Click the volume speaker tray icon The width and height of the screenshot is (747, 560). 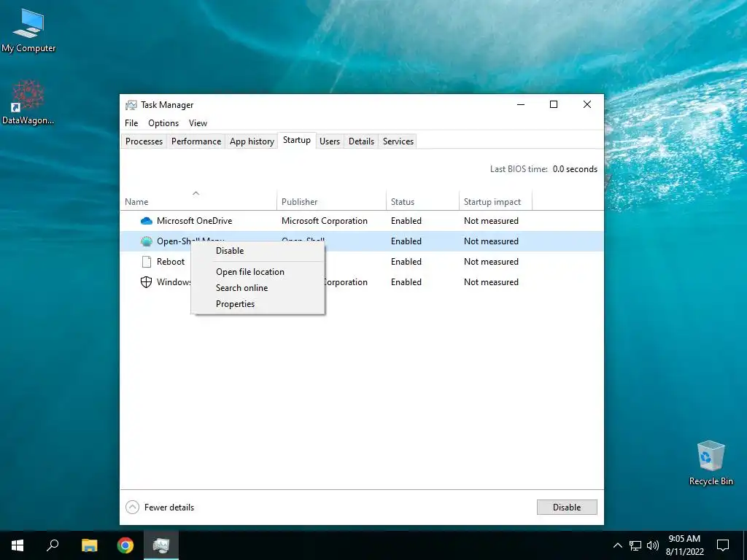[x=653, y=545]
